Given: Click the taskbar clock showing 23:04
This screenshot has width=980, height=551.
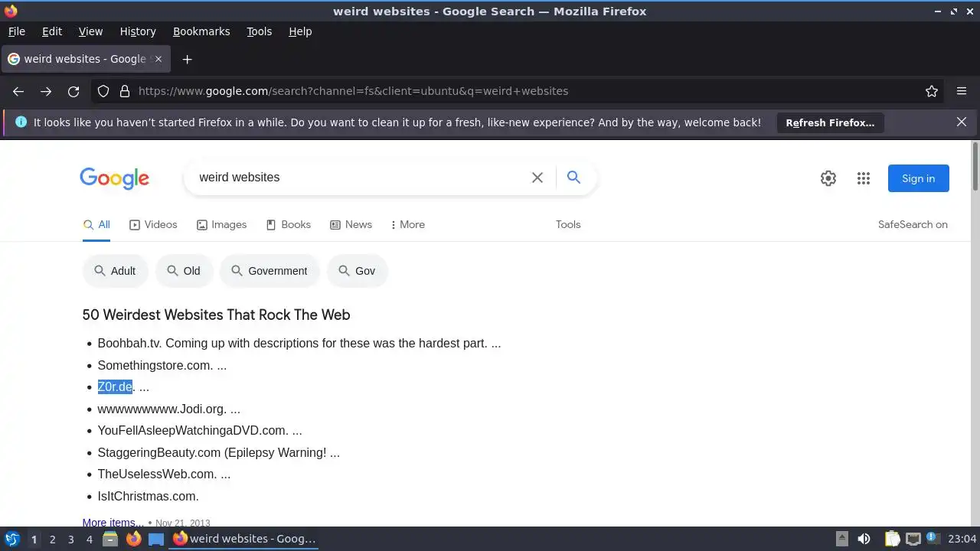Looking at the screenshot, I should 962,539.
